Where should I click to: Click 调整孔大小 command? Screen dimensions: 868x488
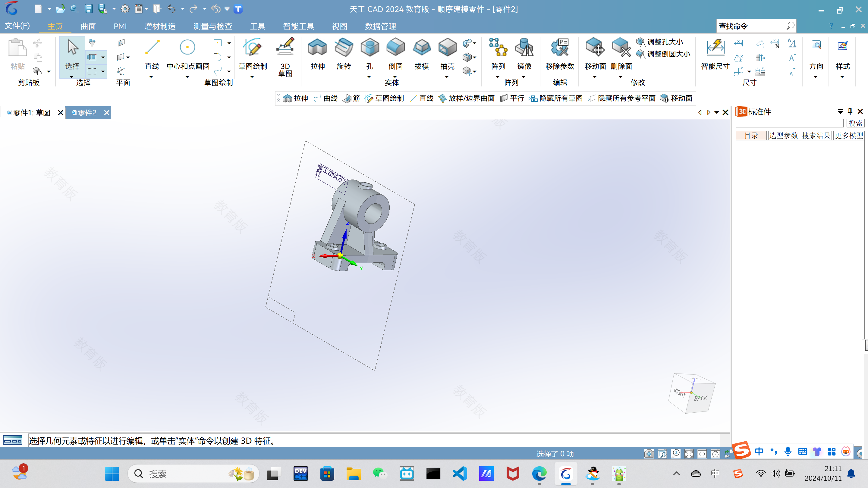pyautogui.click(x=659, y=42)
